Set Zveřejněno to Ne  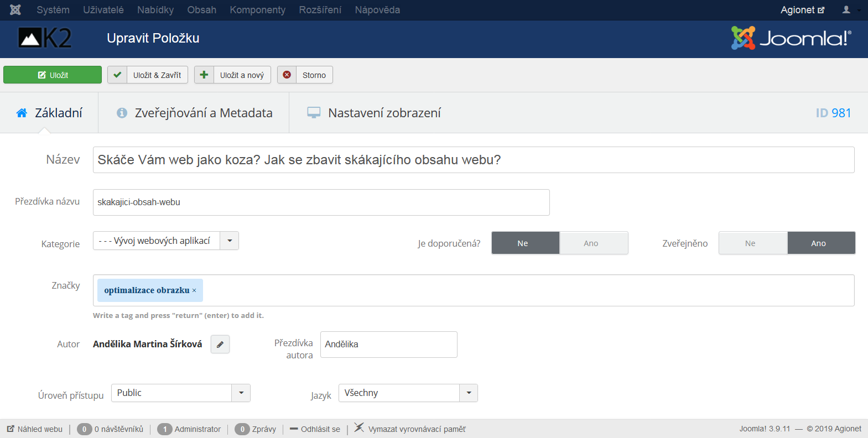pyautogui.click(x=753, y=243)
